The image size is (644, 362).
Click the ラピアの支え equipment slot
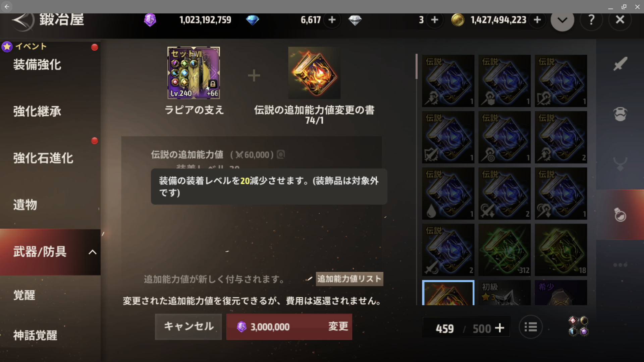tap(194, 73)
